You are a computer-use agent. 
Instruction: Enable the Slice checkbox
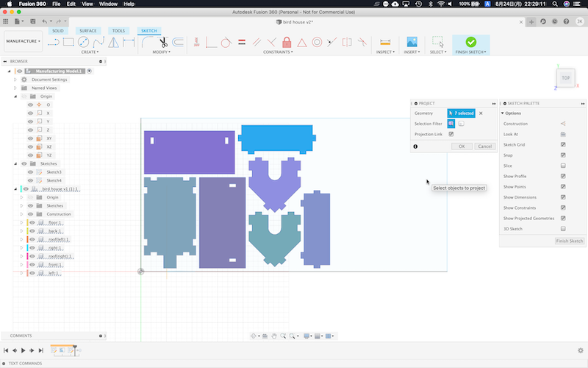pyautogui.click(x=563, y=166)
